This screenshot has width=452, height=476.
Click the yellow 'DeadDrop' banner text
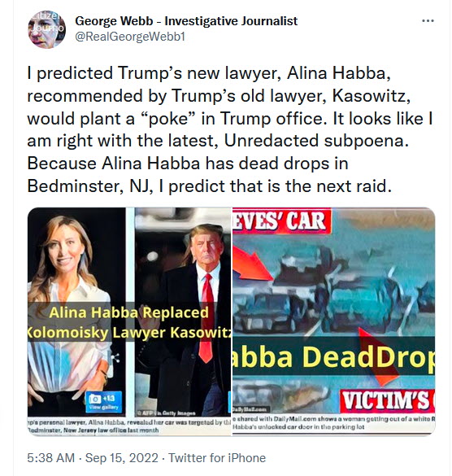pyautogui.click(x=333, y=356)
